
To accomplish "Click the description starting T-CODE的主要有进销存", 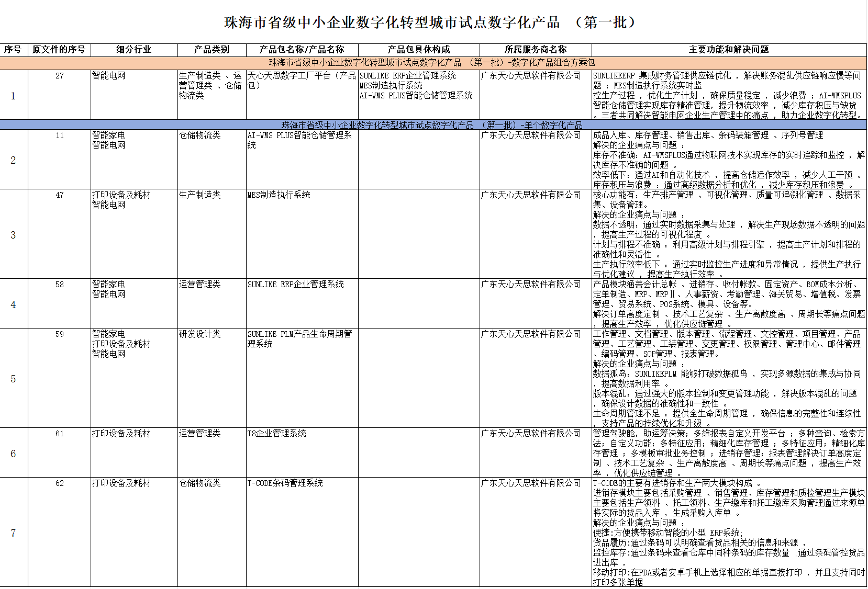I will [729, 532].
